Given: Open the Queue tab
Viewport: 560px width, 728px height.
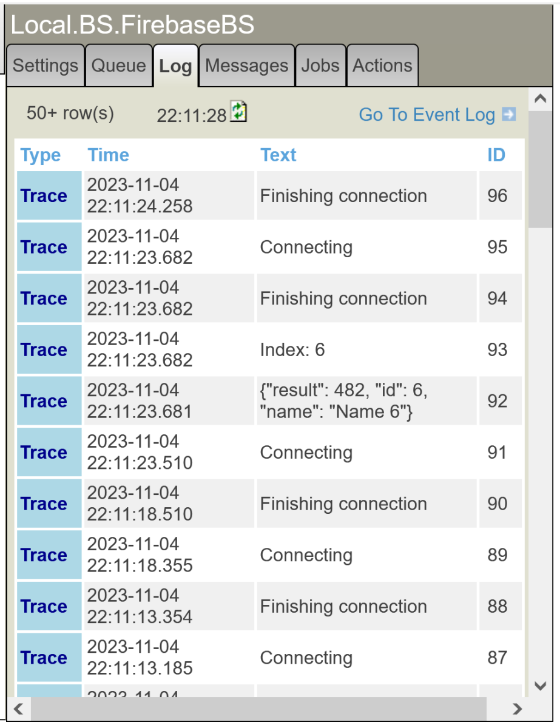Looking at the screenshot, I should click(119, 66).
